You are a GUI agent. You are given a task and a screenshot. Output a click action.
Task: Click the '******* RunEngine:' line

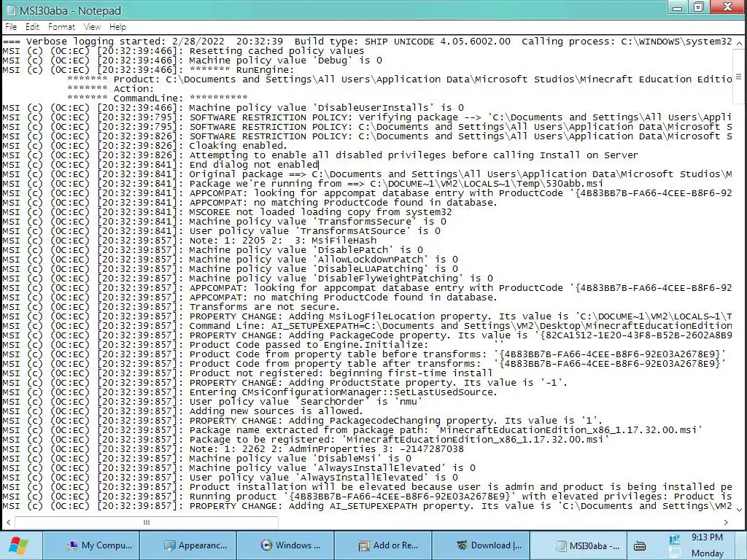click(149, 70)
